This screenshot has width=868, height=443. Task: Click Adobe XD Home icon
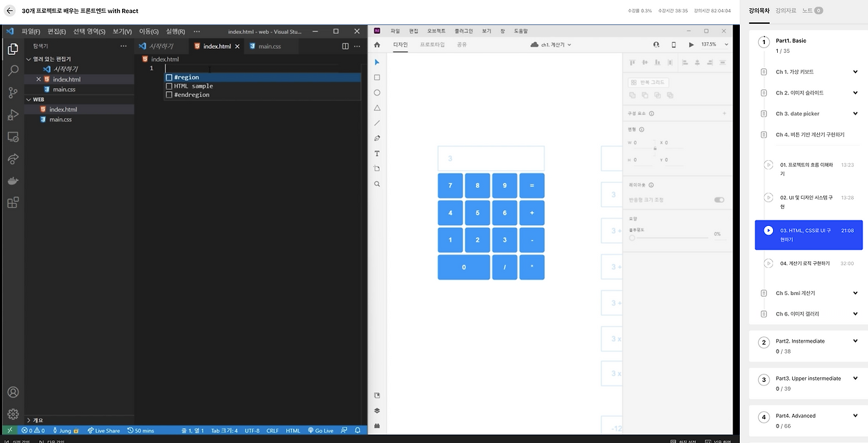coord(377,45)
